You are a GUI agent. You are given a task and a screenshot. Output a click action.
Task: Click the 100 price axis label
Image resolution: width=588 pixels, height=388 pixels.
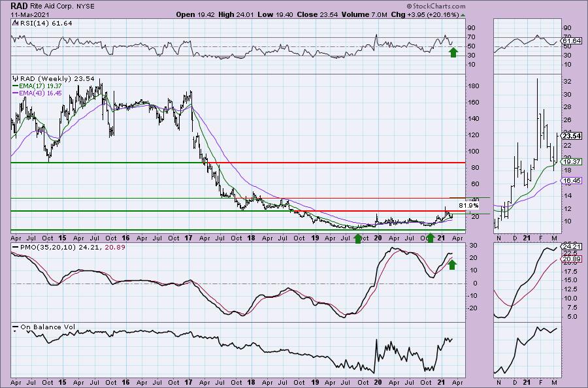(x=474, y=151)
